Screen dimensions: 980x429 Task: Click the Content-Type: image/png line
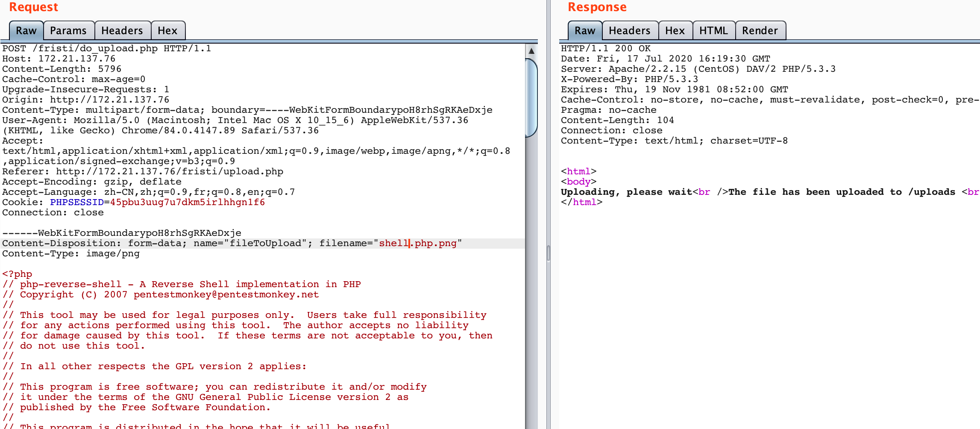coord(71,253)
